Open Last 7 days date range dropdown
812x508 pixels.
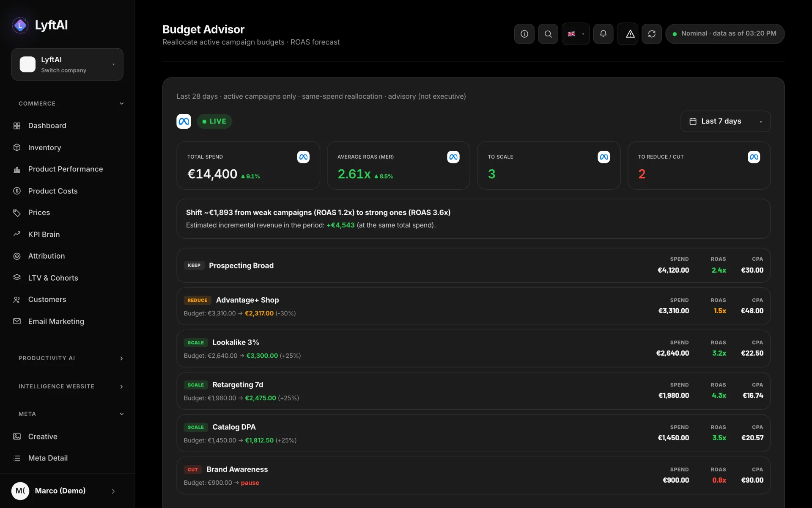coord(725,121)
